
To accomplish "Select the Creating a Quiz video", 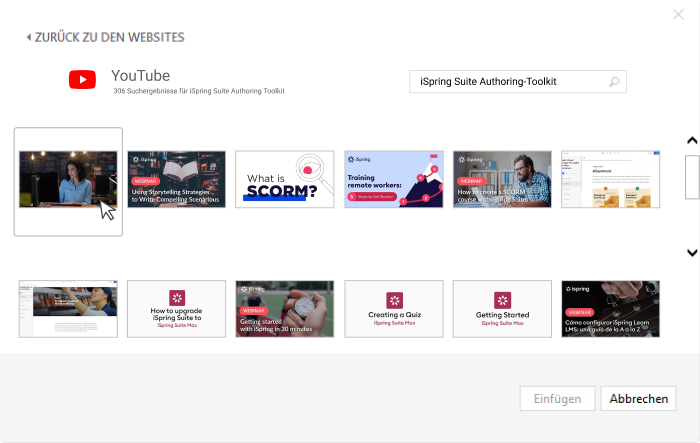I will click(394, 309).
